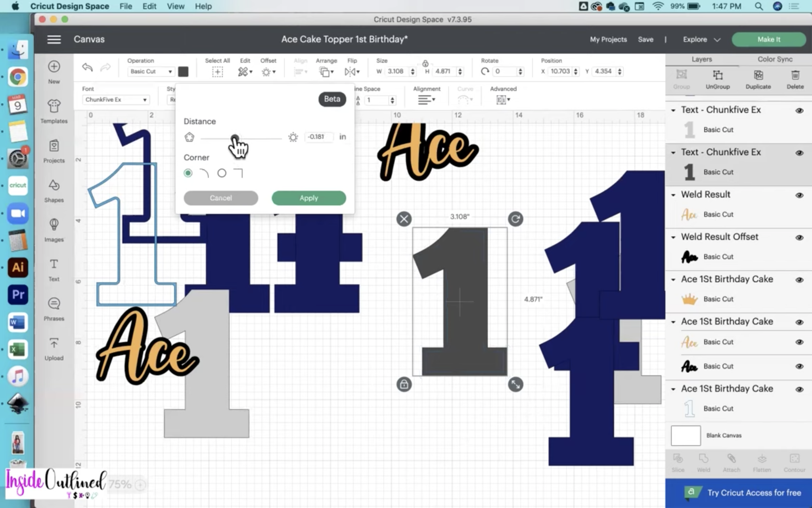Click the Upload icon in the sidebar
Viewport: 812px width, 508px height.
(54, 348)
